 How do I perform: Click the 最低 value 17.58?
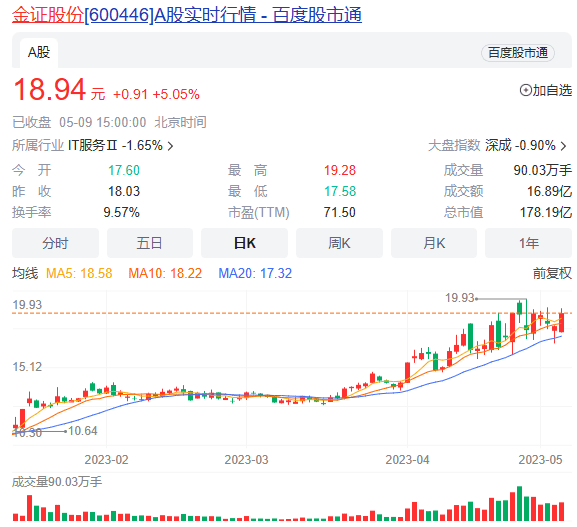(340, 191)
